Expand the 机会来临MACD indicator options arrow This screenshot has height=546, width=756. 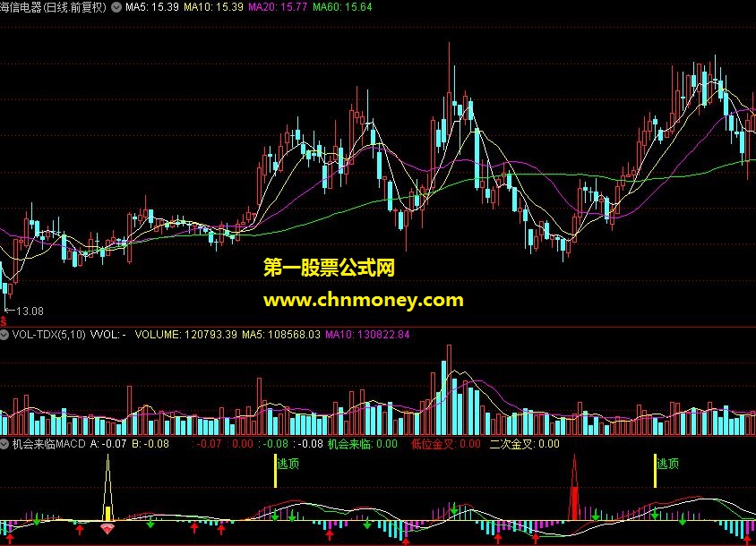click(x=4, y=444)
